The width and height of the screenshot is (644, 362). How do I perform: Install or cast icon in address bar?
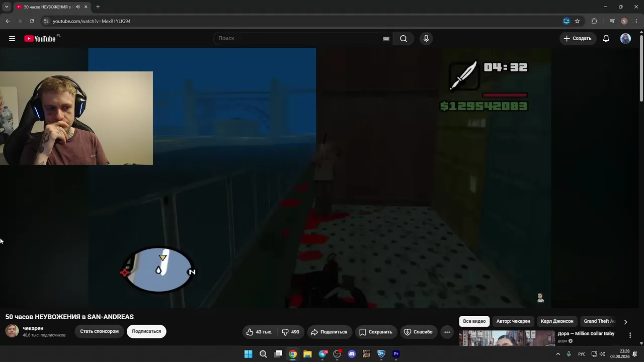tap(567, 21)
